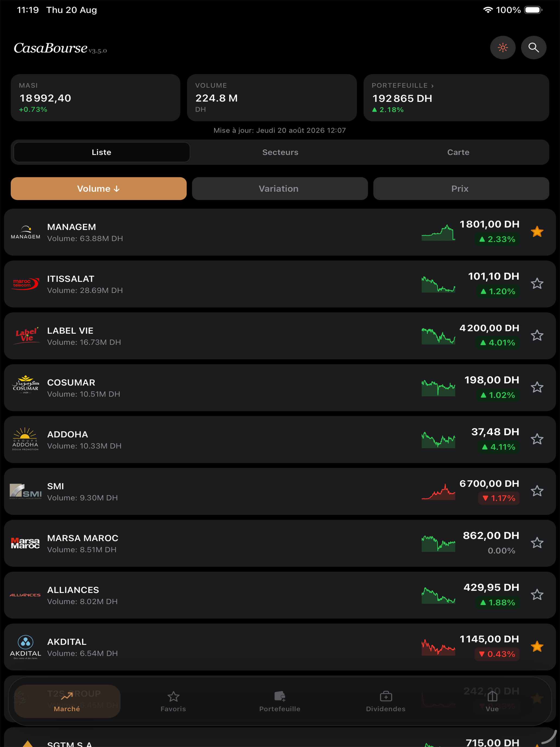
Task: Switch to the Secteurs view tab
Action: point(280,152)
